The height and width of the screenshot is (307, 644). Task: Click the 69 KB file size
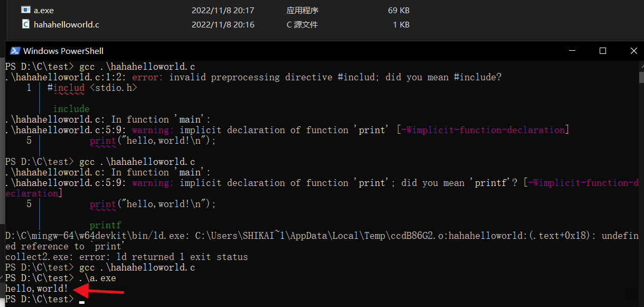[399, 10]
